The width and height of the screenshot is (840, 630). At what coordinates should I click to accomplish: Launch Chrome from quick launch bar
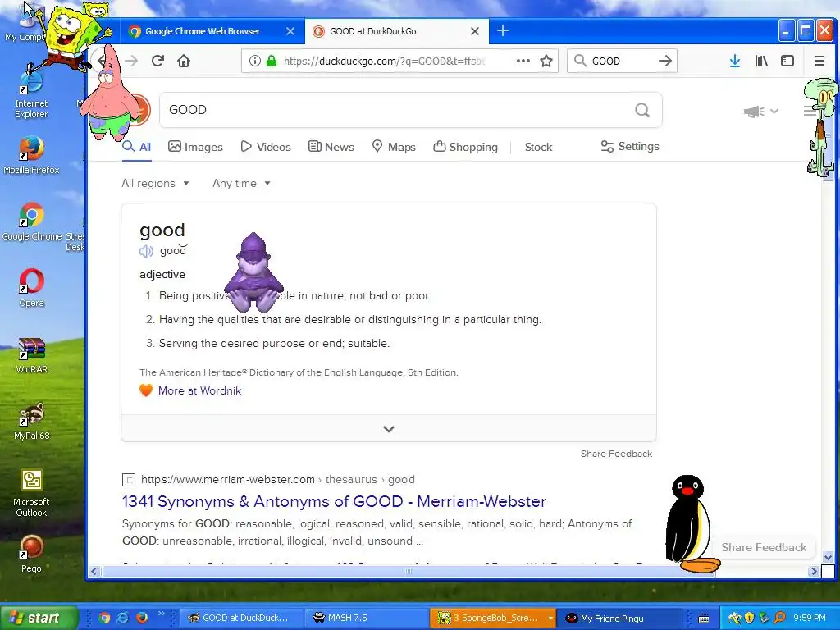coord(104,618)
